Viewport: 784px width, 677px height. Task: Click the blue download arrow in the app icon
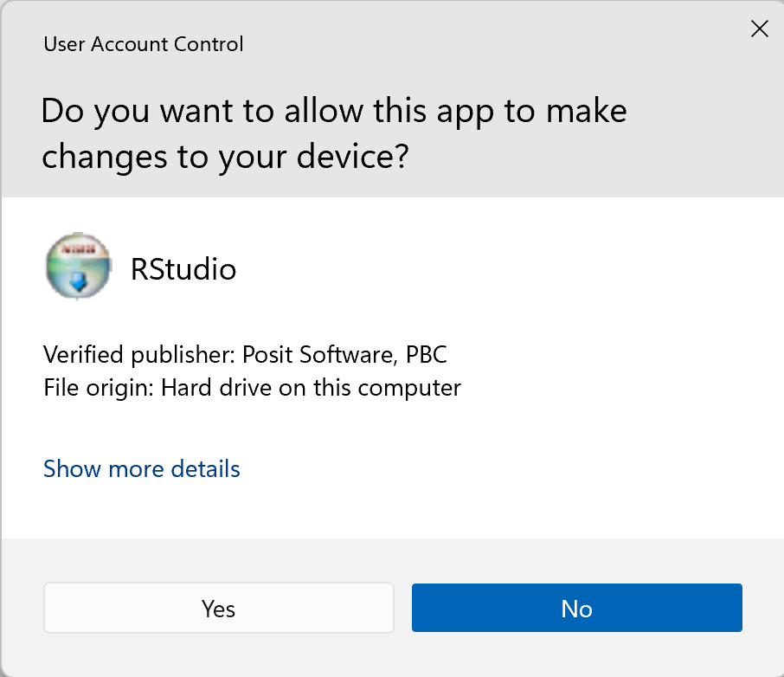78,280
